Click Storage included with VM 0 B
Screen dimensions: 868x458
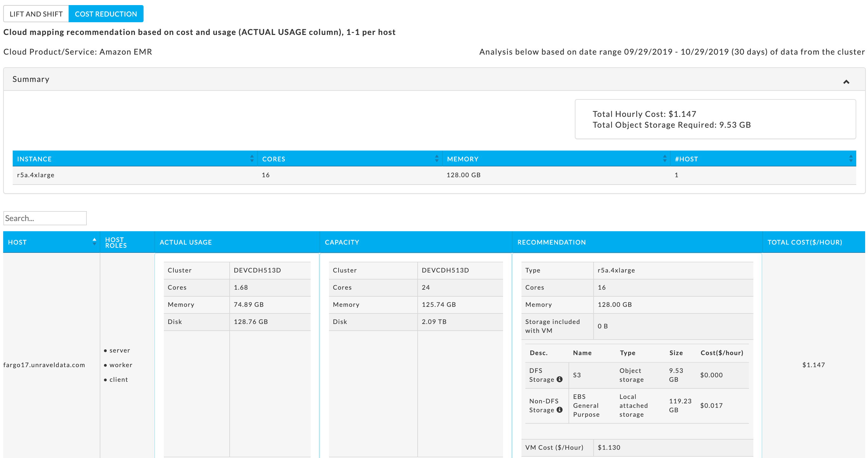click(x=602, y=326)
